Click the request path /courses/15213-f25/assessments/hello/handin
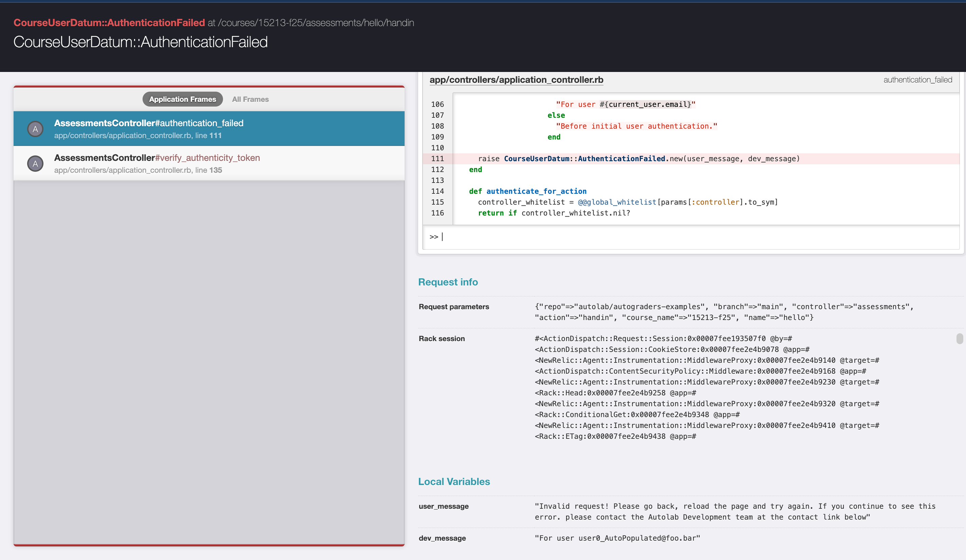 click(316, 23)
